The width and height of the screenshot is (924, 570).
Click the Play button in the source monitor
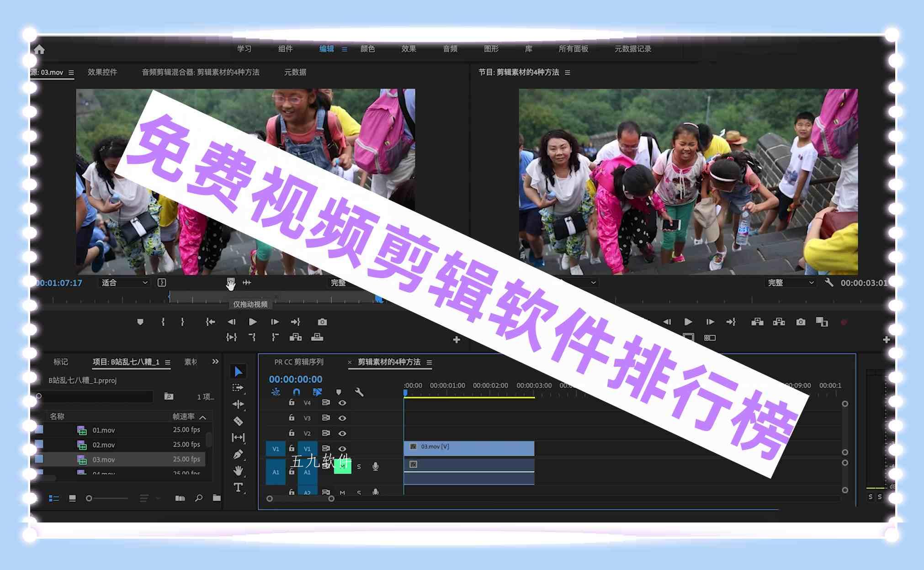click(x=253, y=322)
